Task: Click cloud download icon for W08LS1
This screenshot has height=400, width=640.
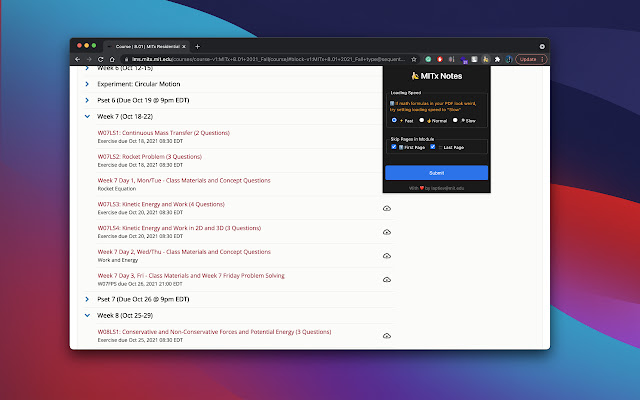Action: tap(386, 336)
